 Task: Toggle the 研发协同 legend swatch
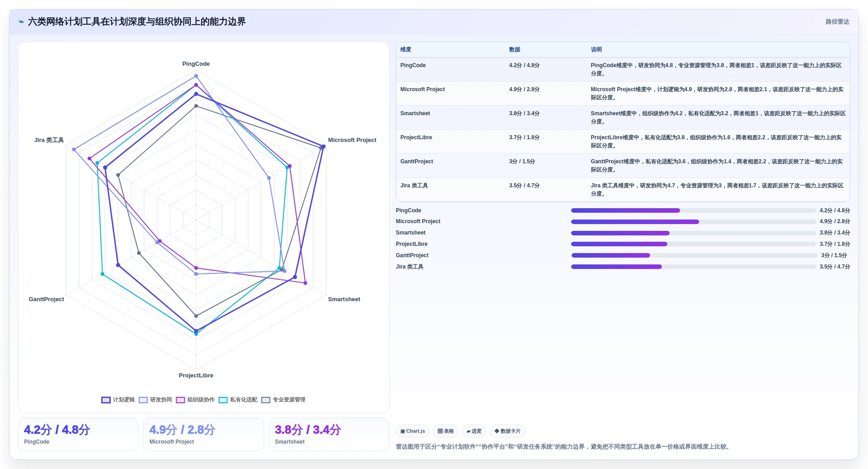tap(143, 400)
